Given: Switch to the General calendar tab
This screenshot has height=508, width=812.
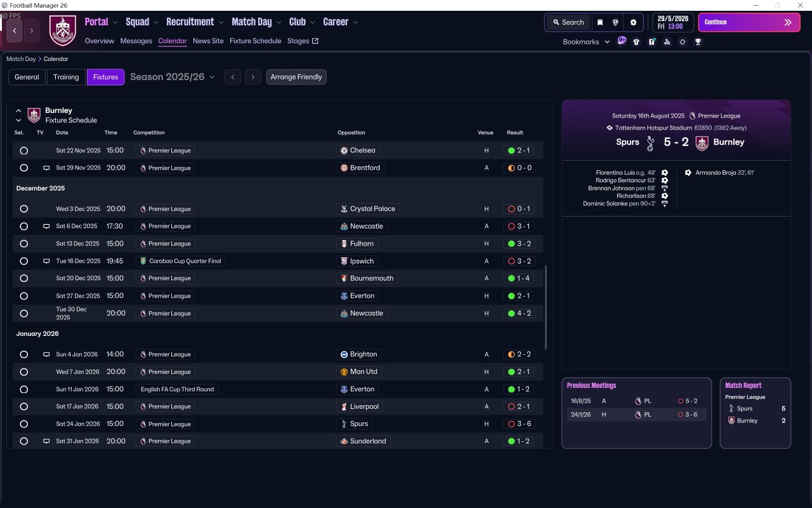Looking at the screenshot, I should (27, 77).
